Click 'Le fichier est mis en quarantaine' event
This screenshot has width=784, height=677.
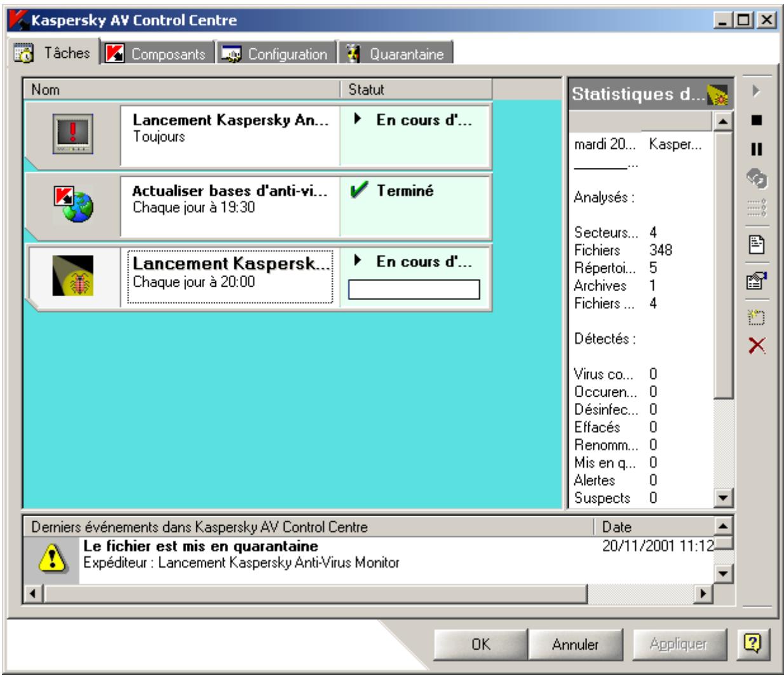[x=201, y=546]
